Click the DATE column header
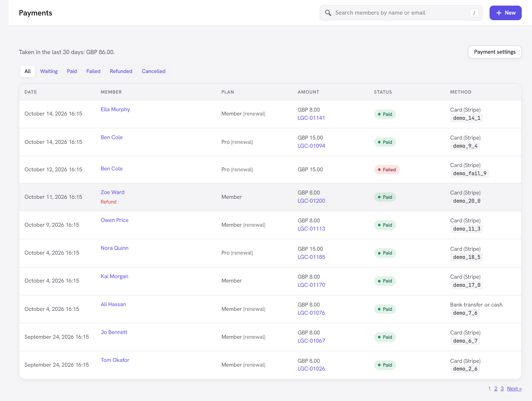The height and width of the screenshot is (401, 532). (30, 92)
